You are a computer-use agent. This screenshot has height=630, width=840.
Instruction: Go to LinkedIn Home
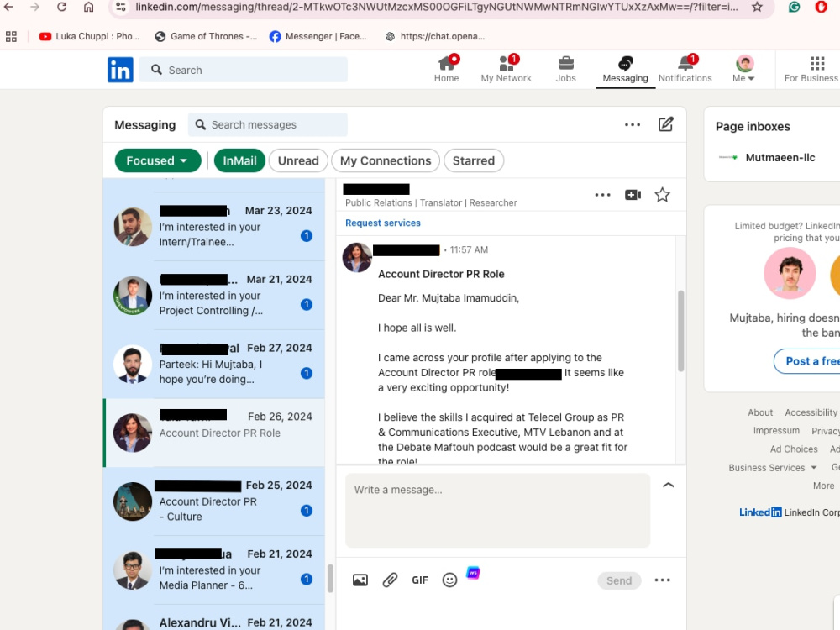(x=446, y=70)
